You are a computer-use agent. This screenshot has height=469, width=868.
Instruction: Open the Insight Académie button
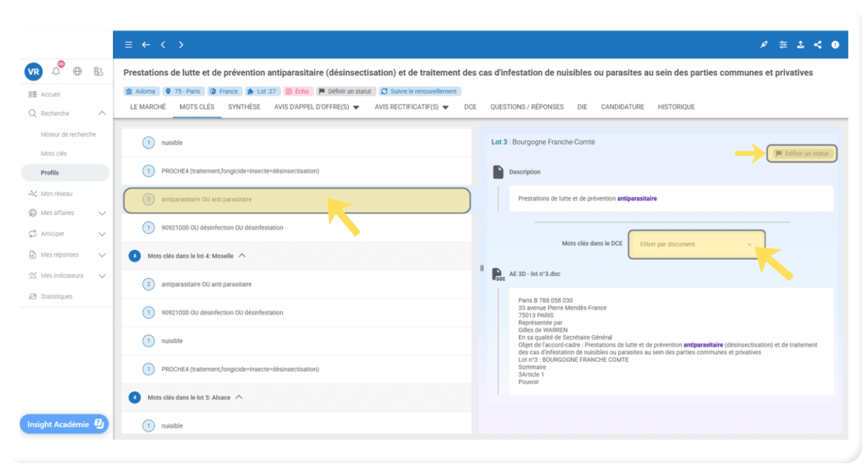(x=64, y=424)
